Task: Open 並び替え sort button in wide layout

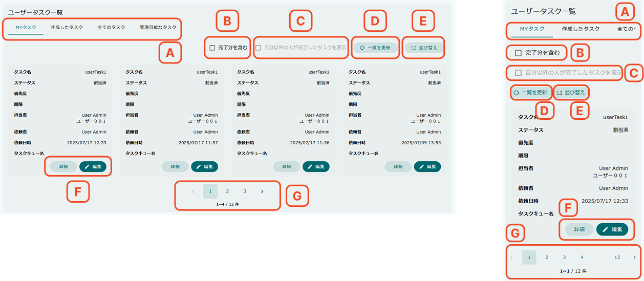Action: [423, 48]
